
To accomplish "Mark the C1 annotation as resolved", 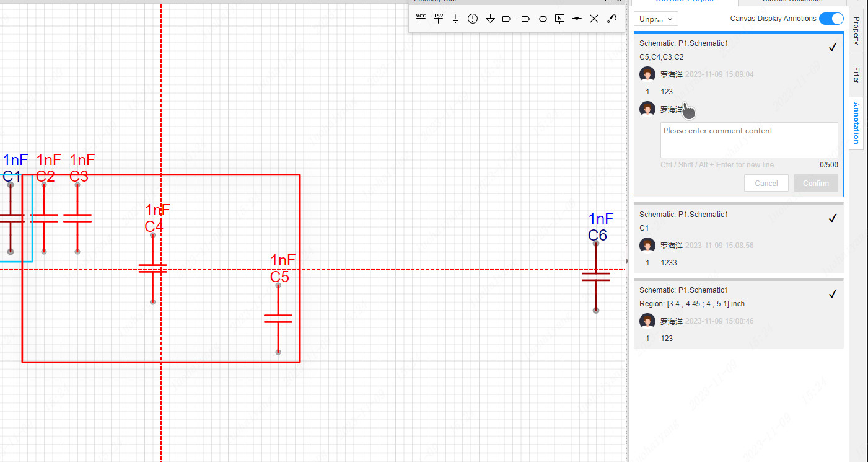I will point(833,218).
